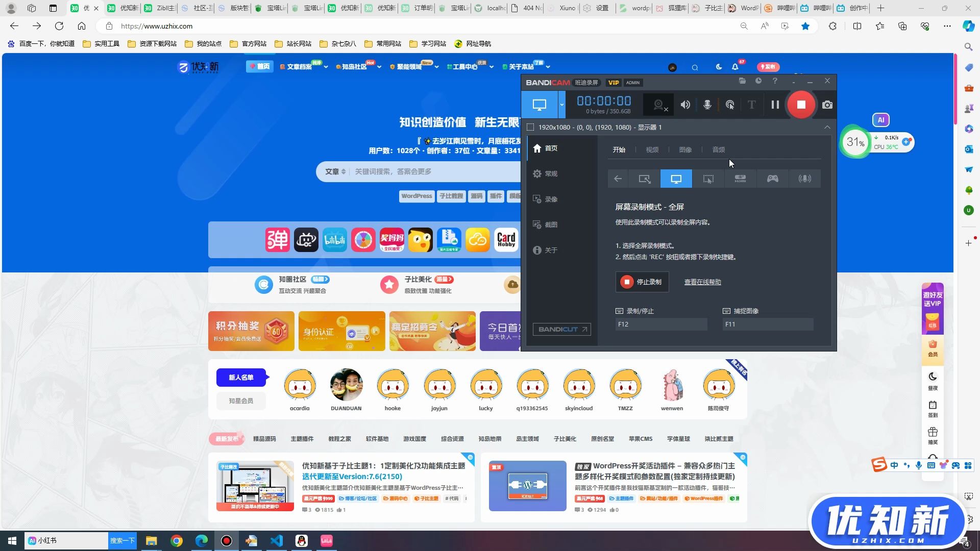Click the browser page refresh button

point(59,26)
